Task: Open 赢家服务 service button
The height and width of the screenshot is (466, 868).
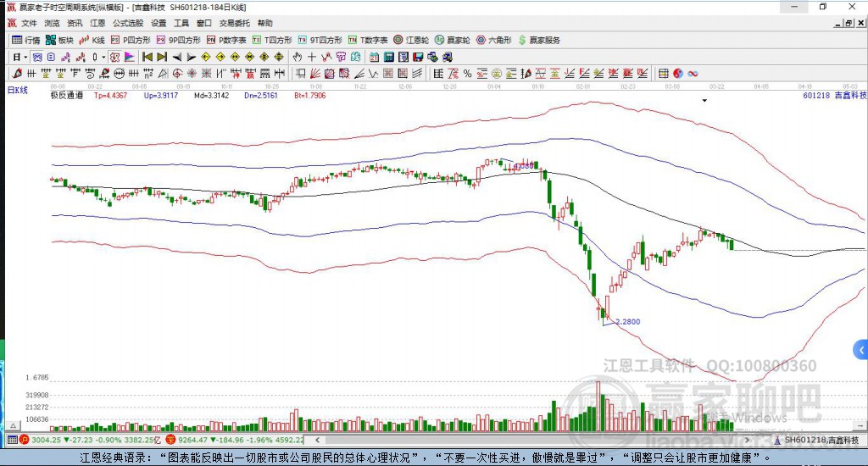Action: [x=539, y=40]
